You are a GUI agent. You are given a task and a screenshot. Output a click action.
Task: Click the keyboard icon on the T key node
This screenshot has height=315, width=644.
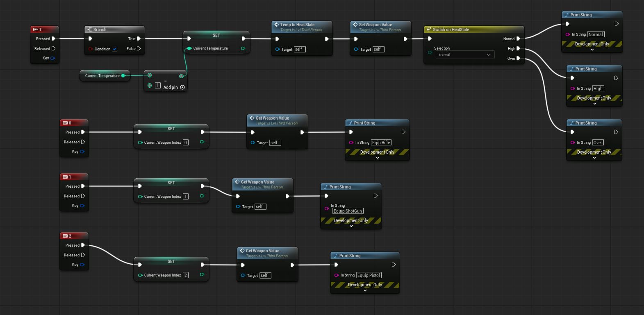point(36,29)
